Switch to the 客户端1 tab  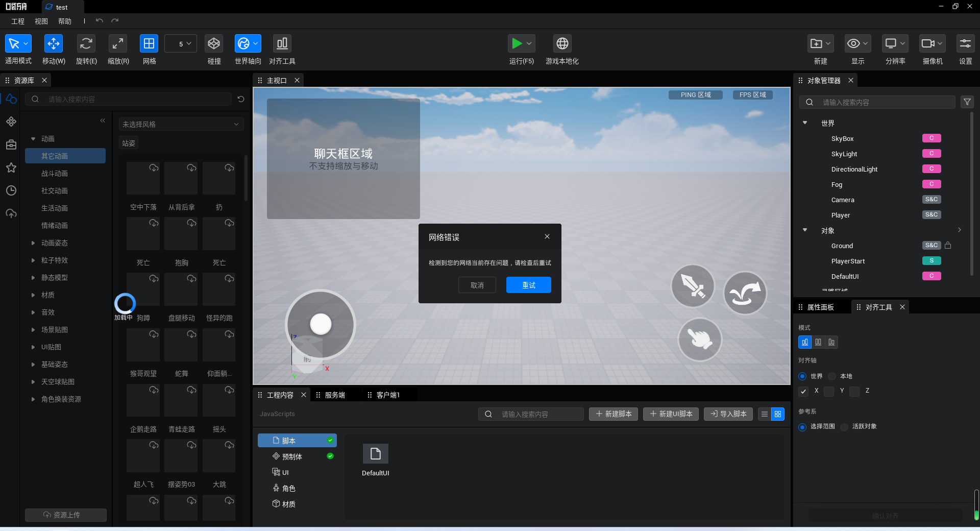coord(388,395)
